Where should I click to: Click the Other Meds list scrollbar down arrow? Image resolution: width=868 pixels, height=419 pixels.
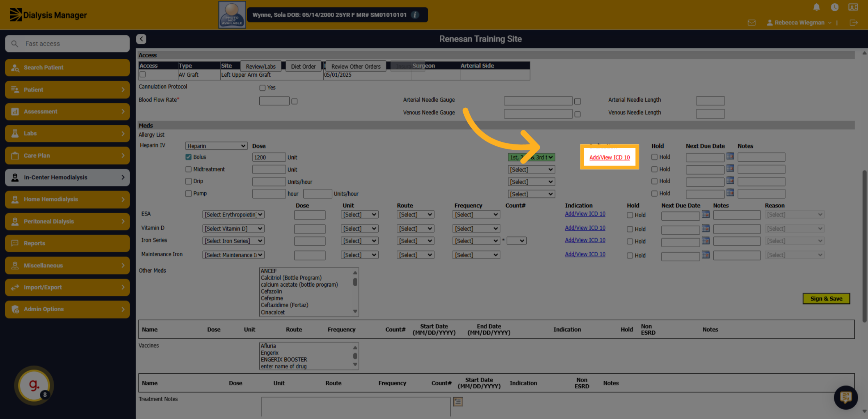click(355, 311)
